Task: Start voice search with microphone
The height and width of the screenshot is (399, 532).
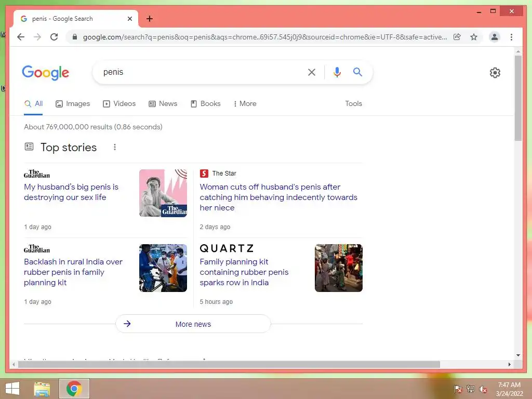Action: 337,72
